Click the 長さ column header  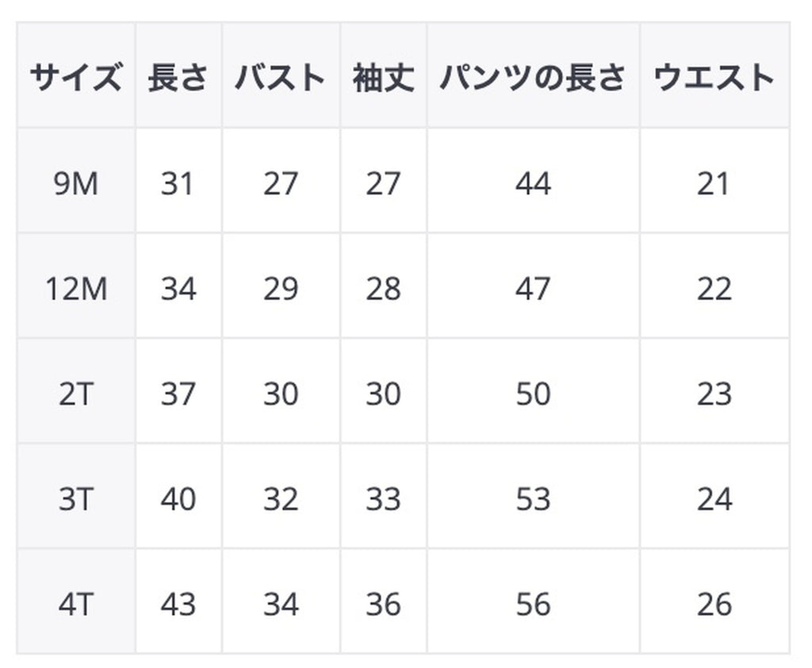point(178,78)
